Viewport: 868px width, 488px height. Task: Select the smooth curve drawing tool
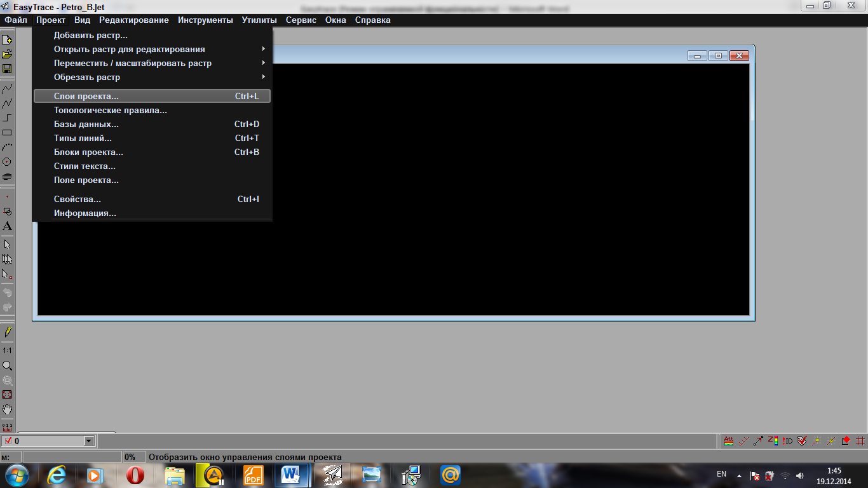pos(7,89)
